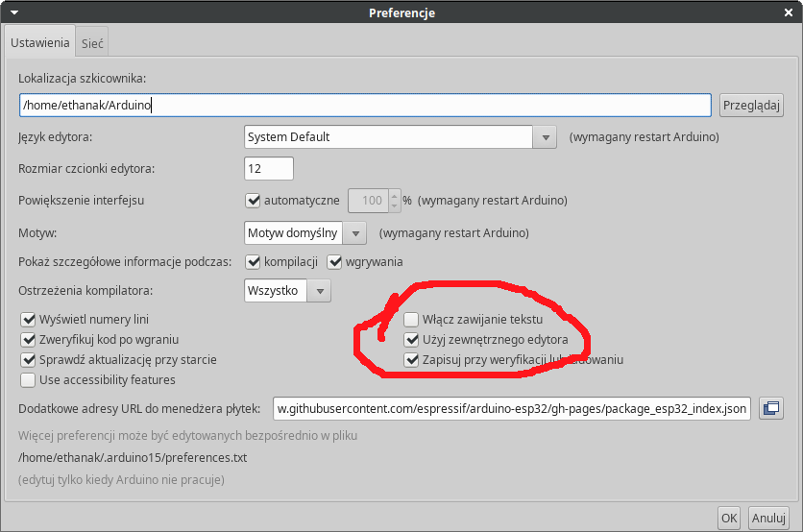Switch to the 'Sieć' tab
Screen dimensions: 803x532
[92, 43]
